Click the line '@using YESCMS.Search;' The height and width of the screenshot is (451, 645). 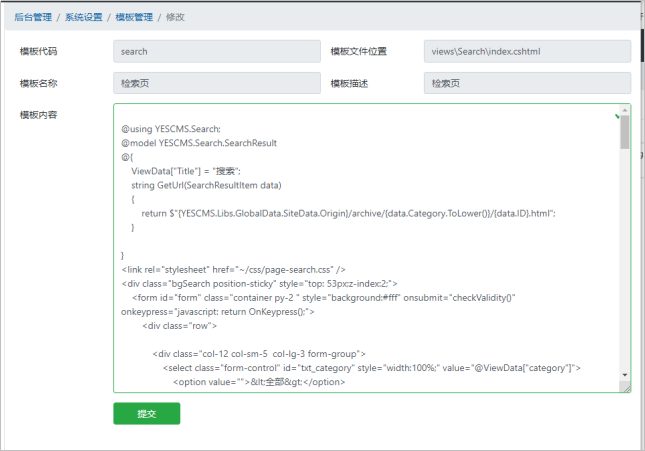171,129
